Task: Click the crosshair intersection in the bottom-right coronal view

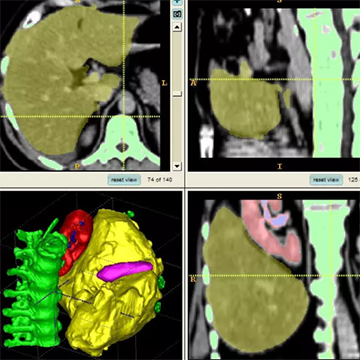Action: click(331, 276)
